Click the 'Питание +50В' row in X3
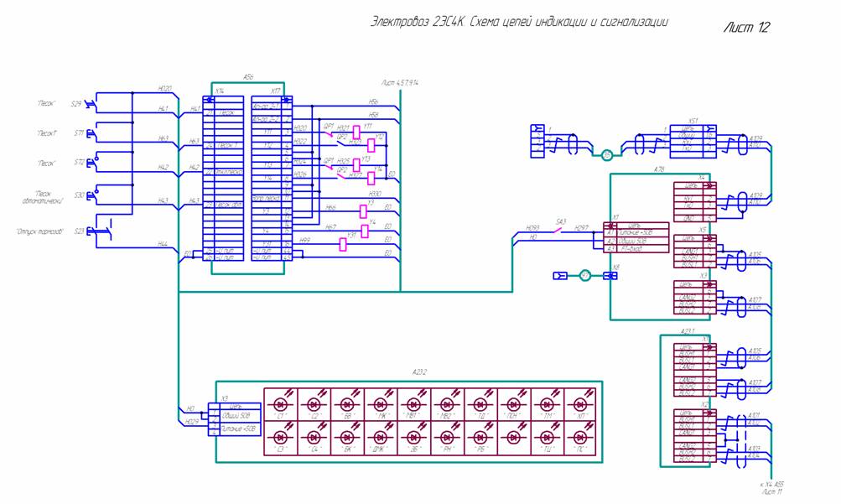The image size is (841, 504). pos(235,429)
